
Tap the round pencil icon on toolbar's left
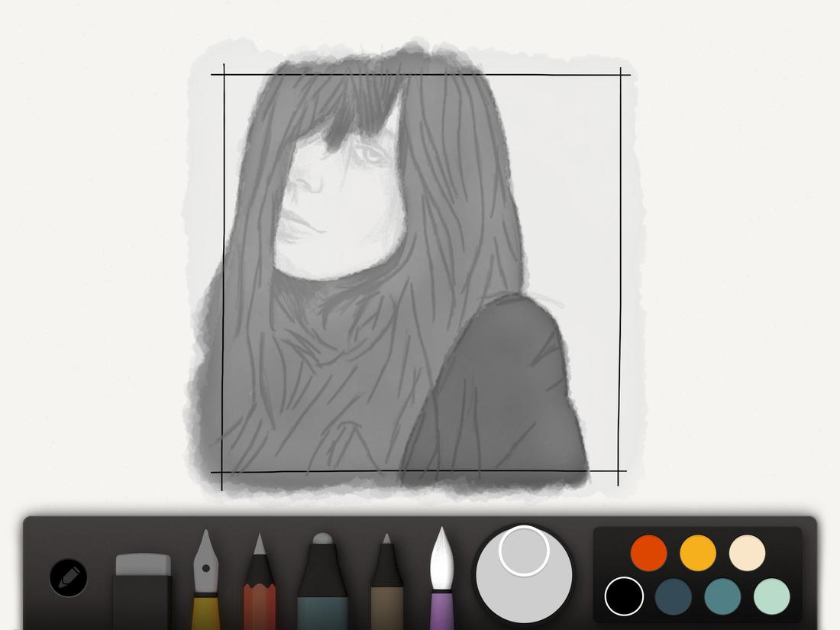(67, 577)
